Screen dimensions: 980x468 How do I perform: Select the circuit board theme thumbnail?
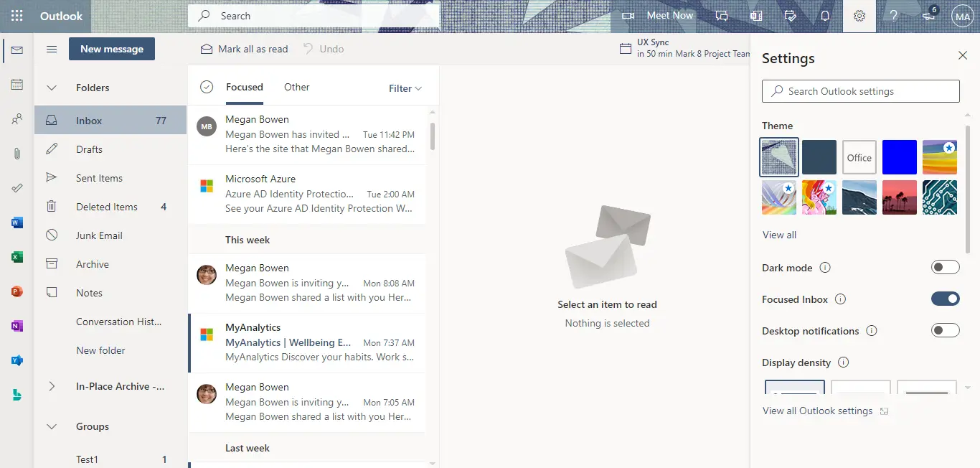click(940, 197)
